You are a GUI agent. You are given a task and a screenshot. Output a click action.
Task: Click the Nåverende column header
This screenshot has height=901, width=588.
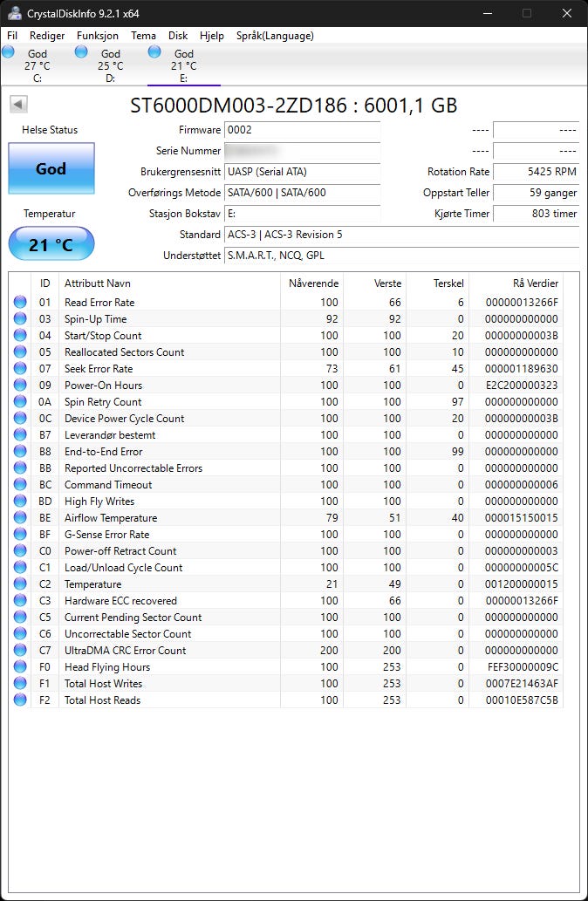312,283
